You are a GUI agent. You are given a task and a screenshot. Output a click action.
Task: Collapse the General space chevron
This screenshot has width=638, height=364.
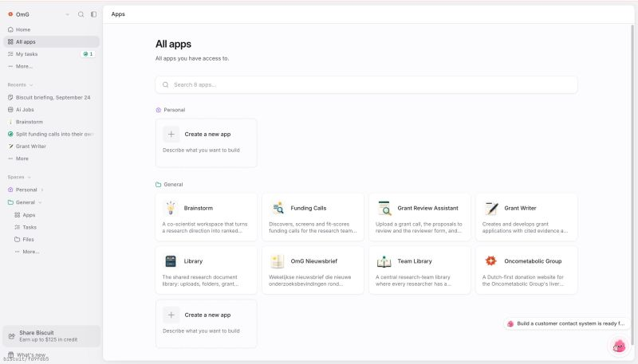click(40, 202)
